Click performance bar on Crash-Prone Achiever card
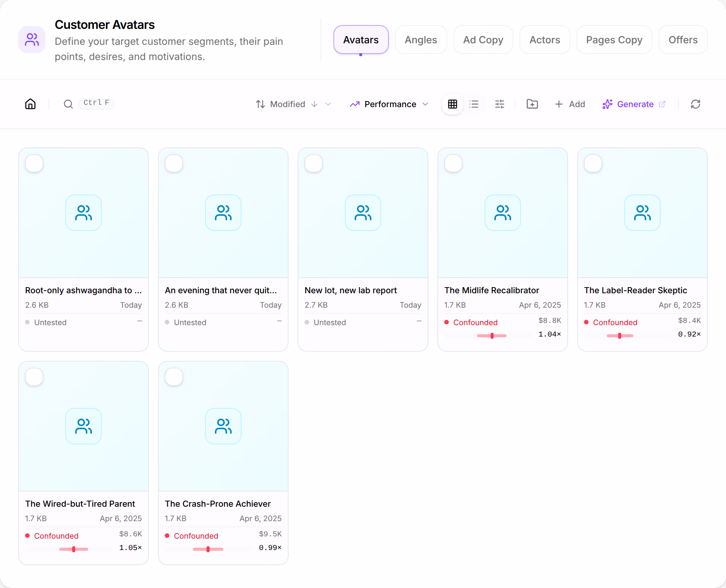Viewport: 726px width, 588px height. coord(208,549)
